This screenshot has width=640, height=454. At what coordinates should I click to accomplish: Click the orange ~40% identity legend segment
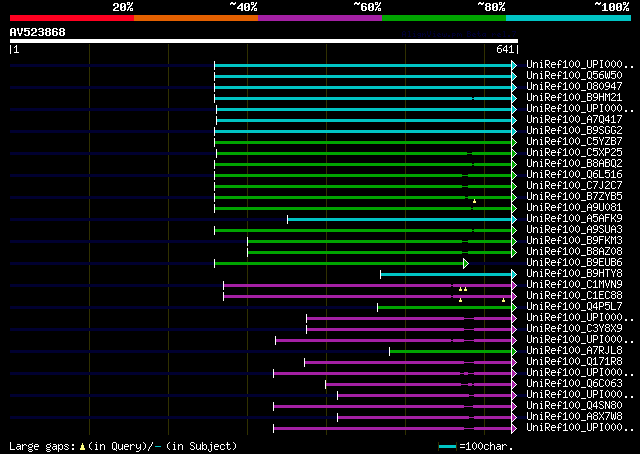coord(196,18)
